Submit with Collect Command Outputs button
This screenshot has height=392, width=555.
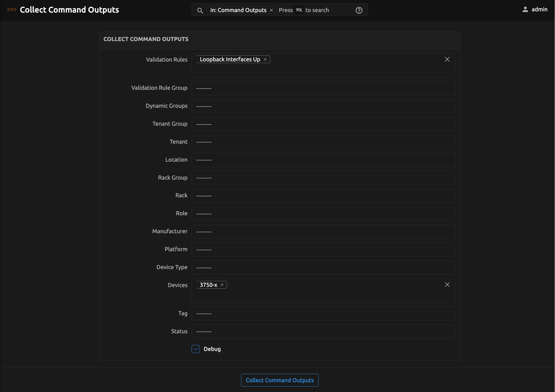tap(280, 380)
